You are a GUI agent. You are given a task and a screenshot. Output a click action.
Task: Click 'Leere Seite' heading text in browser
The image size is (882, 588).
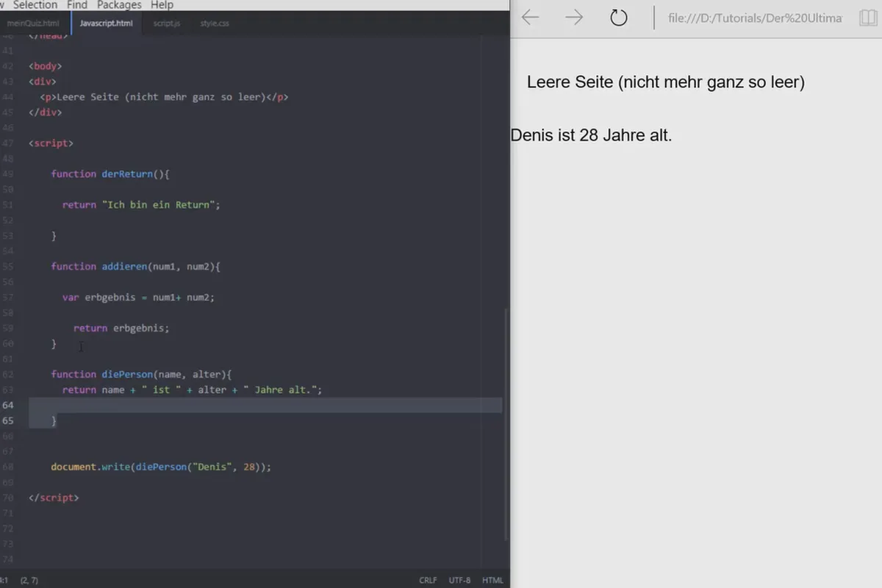(x=666, y=82)
